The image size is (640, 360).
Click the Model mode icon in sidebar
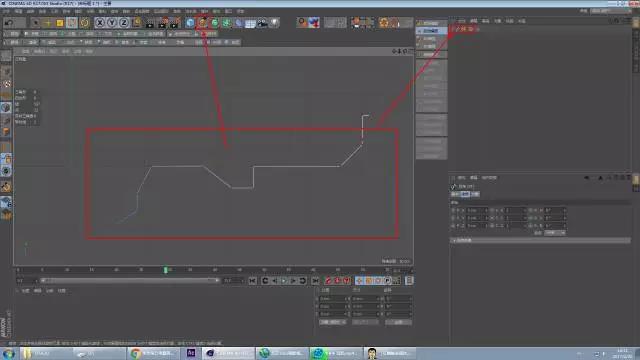[x=6, y=72]
